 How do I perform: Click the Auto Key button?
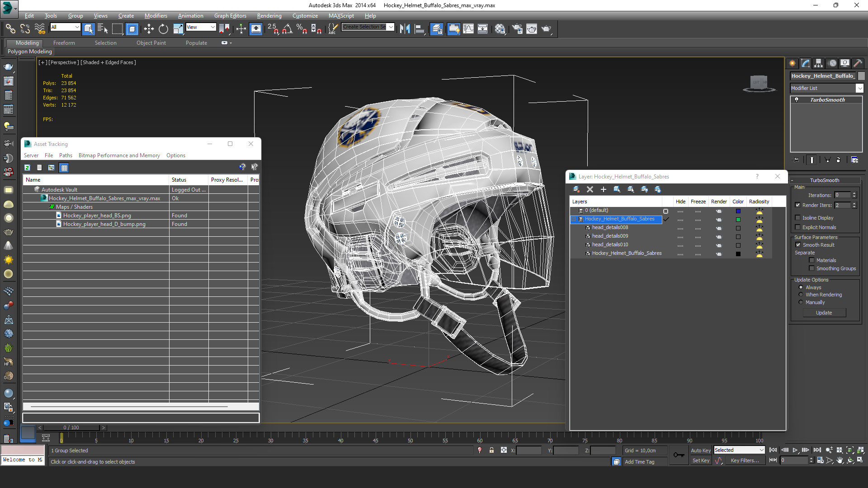[x=700, y=450]
